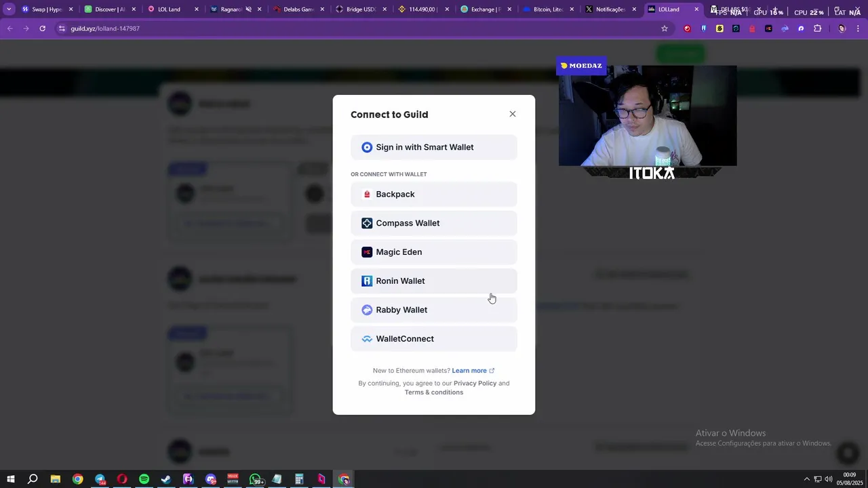
Task: Open the yellow S extension icon
Action: coord(719,28)
